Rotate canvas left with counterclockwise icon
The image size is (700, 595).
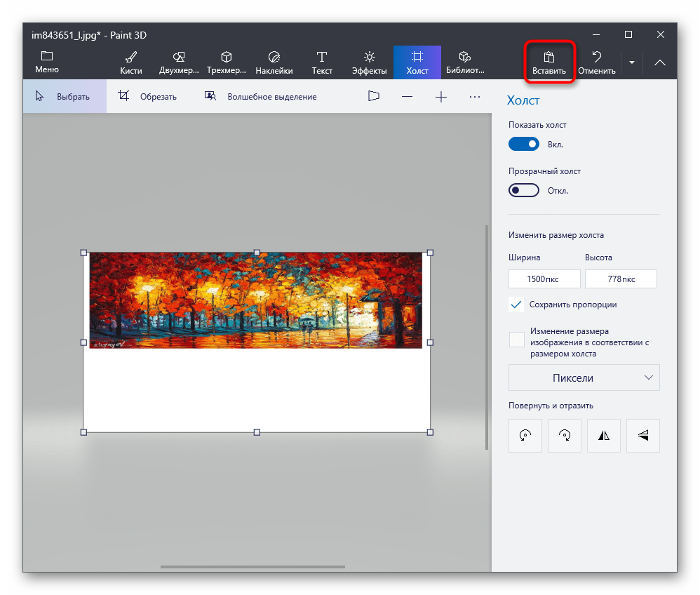525,436
